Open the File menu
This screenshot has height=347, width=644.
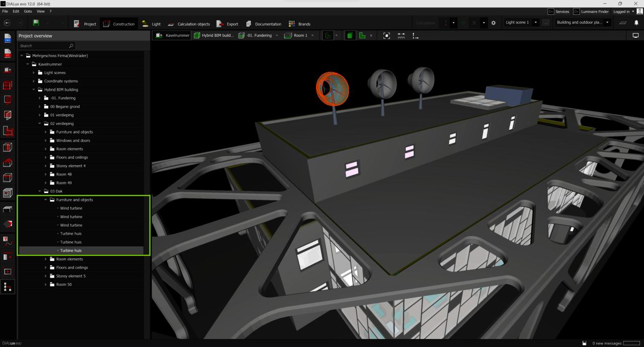click(x=5, y=11)
